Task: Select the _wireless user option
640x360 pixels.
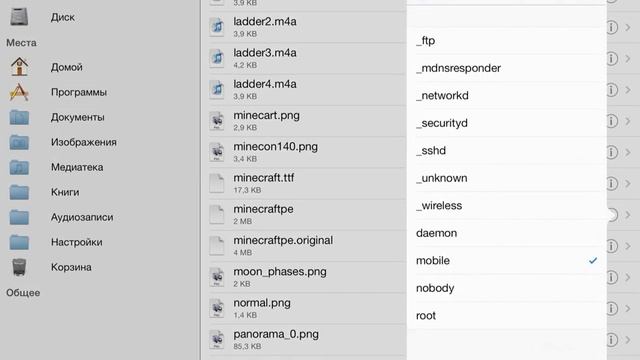Action: click(507, 205)
